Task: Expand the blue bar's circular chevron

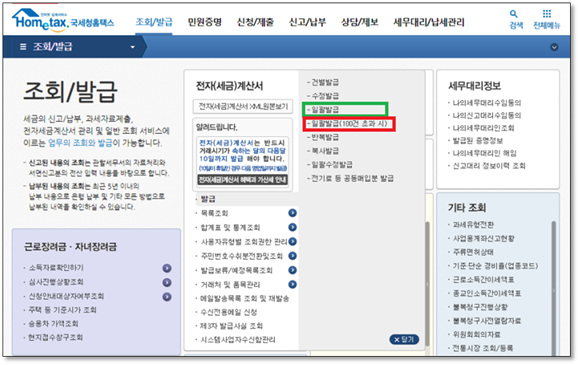Action: tap(554, 47)
